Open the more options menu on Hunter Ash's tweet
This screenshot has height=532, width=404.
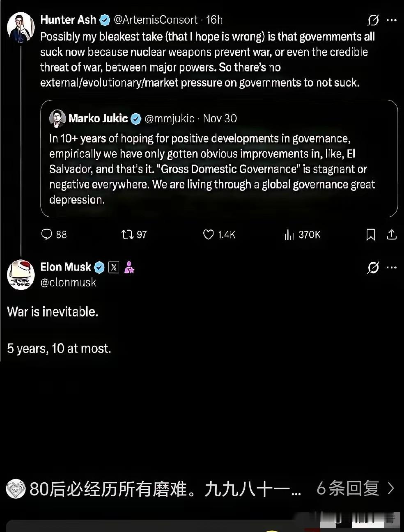[x=392, y=20]
